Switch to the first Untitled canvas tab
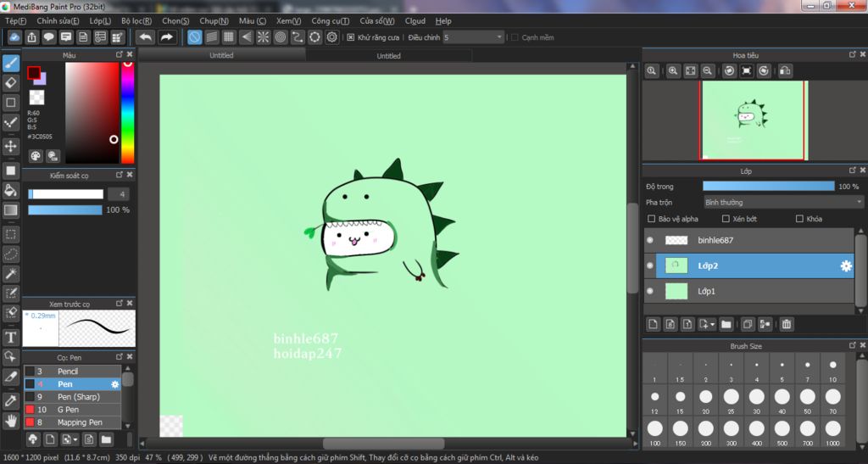 click(x=221, y=55)
